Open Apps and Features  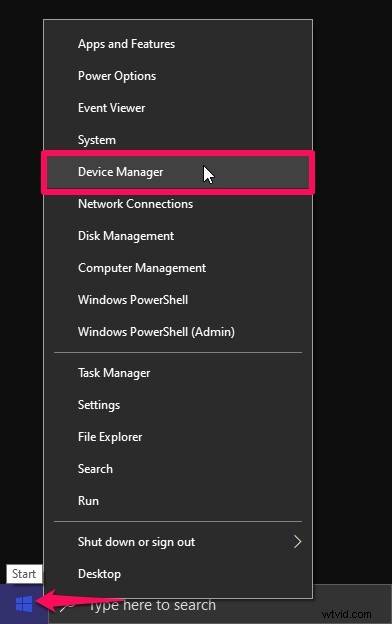pos(177,44)
